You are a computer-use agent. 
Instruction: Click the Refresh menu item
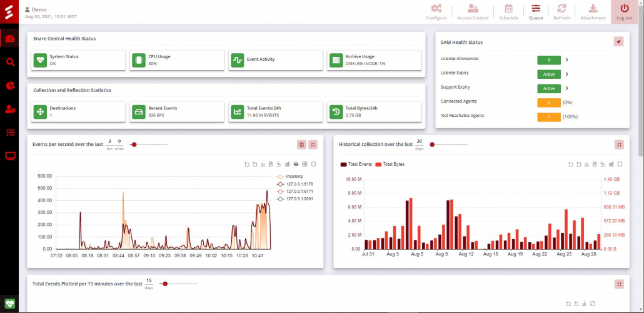[561, 12]
